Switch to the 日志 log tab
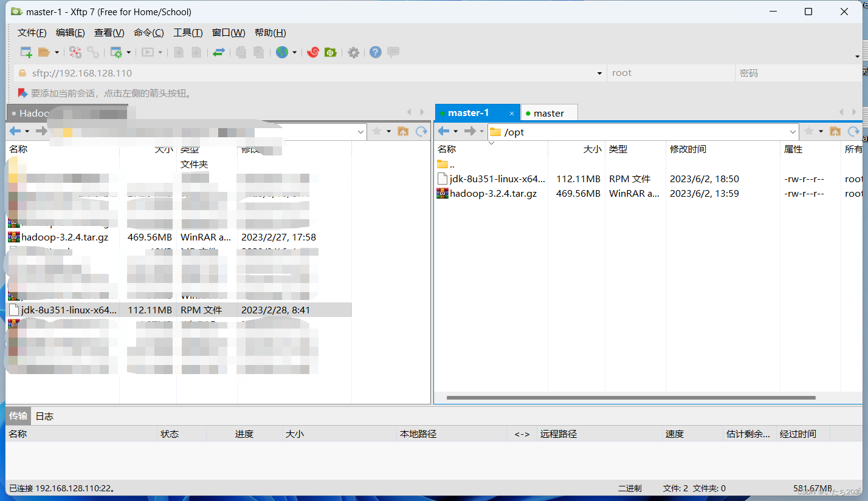Viewport: 868px width, 501px height. pos(44,416)
